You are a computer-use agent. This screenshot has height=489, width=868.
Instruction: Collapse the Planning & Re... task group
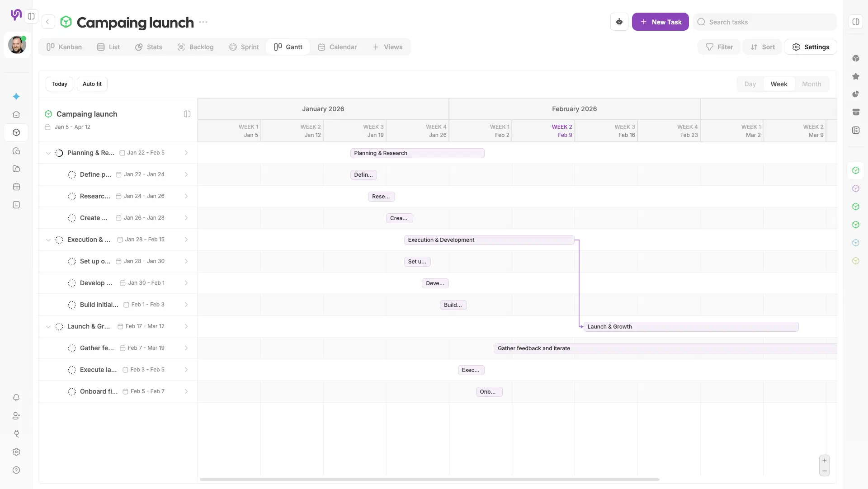tap(48, 153)
